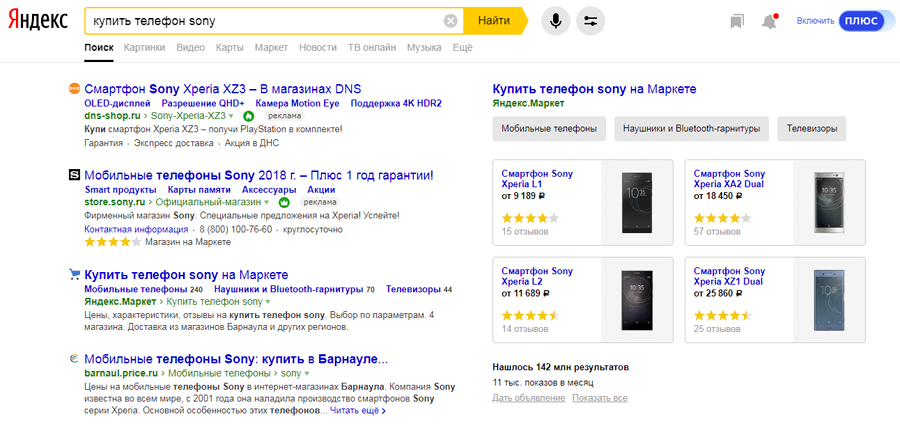Click the Показать все link
This screenshot has width=900, height=428.
tap(600, 398)
